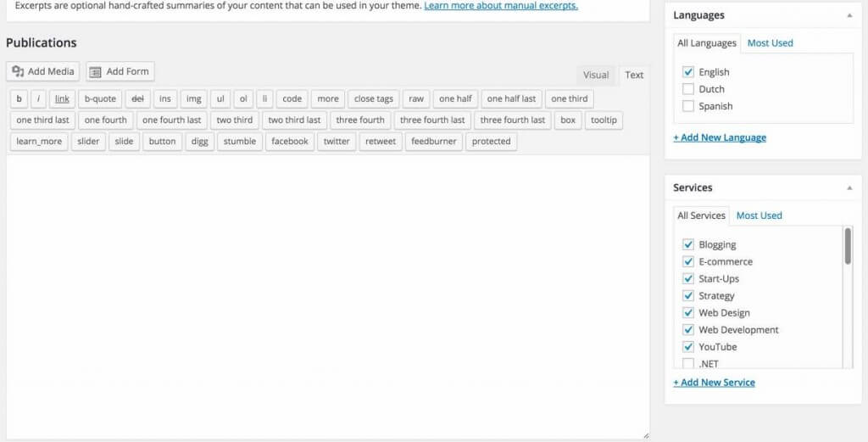868x442 pixels.
Task: Click the b-quote quicktag button
Action: 100,99
